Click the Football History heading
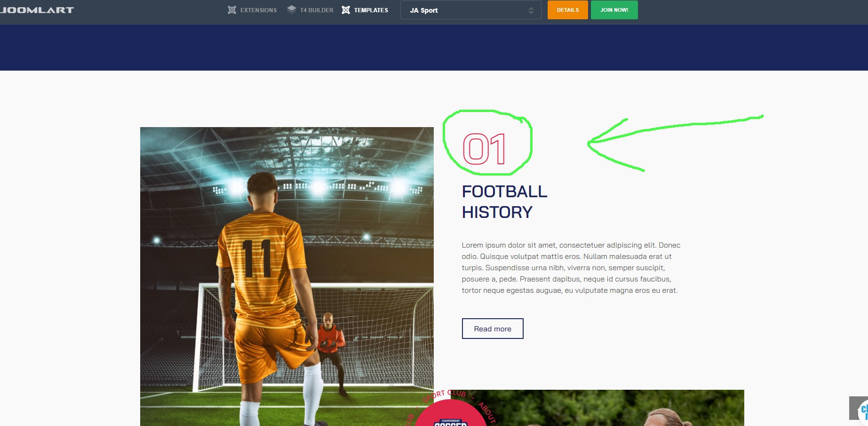Screen dimensions: 868x426 pyautogui.click(x=504, y=202)
